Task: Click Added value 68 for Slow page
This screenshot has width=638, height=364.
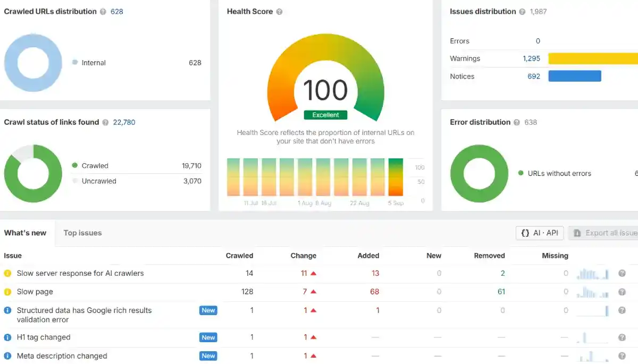Action: point(375,292)
